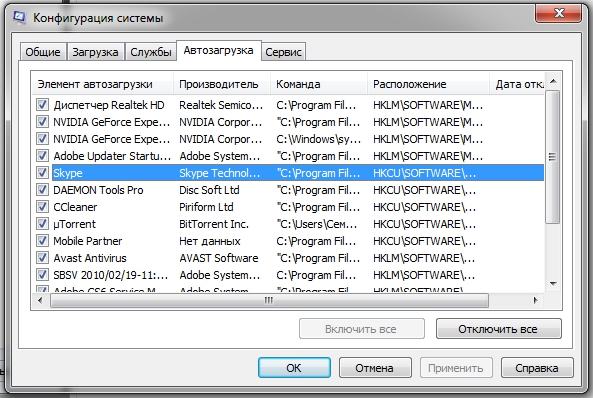Image resolution: width=593 pixels, height=398 pixels.
Task: Confirm with the OK button
Action: tap(294, 368)
